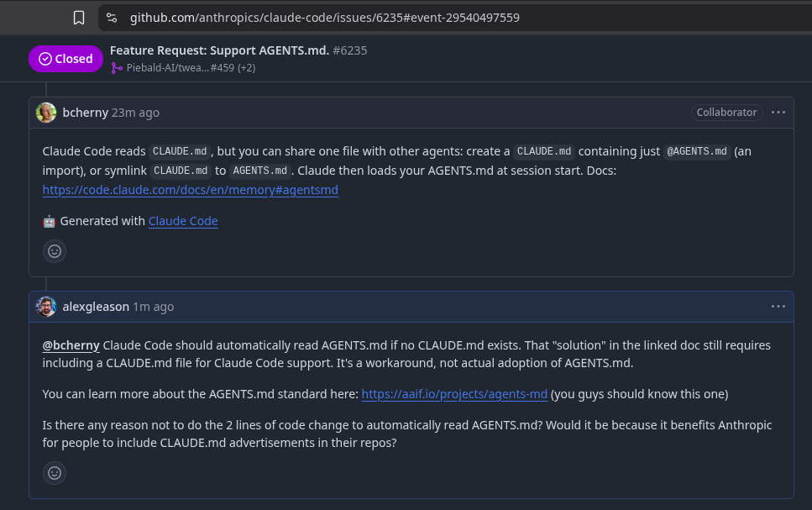Click the linked pull request branch icon
Screen dimensions: 812x510
coord(117,68)
